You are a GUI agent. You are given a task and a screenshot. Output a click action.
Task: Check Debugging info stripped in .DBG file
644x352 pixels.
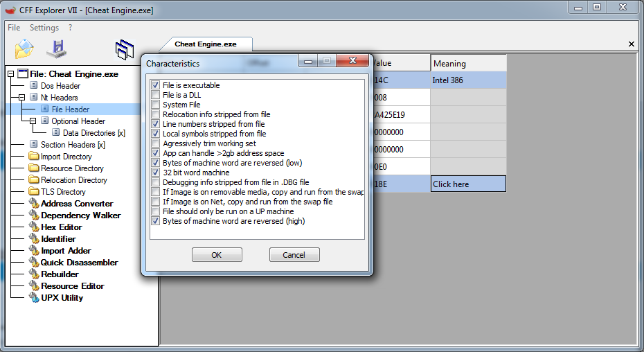tap(155, 182)
